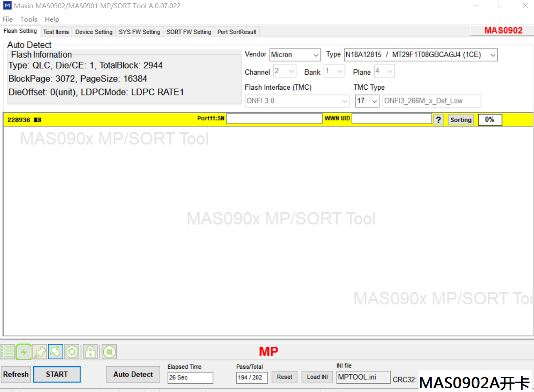The height and width of the screenshot is (392, 534).
Task: Switch to the Flash Setting tab
Action: pos(20,31)
